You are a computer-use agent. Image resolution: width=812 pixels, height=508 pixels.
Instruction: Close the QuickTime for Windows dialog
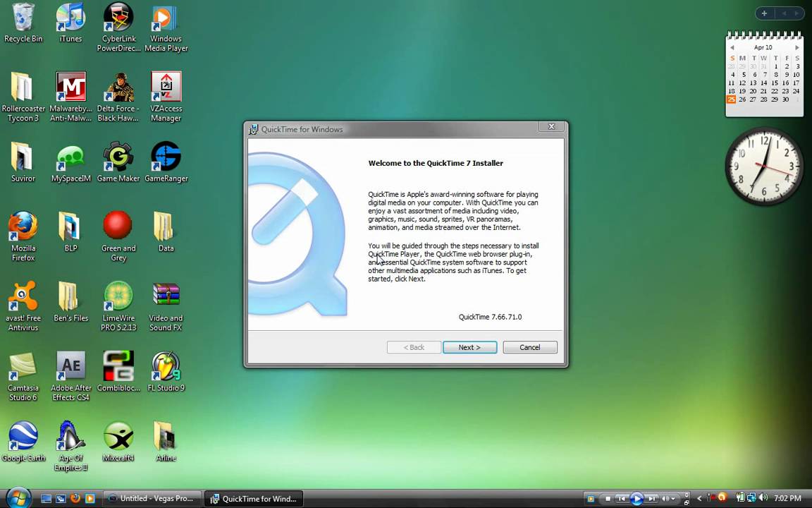551,126
